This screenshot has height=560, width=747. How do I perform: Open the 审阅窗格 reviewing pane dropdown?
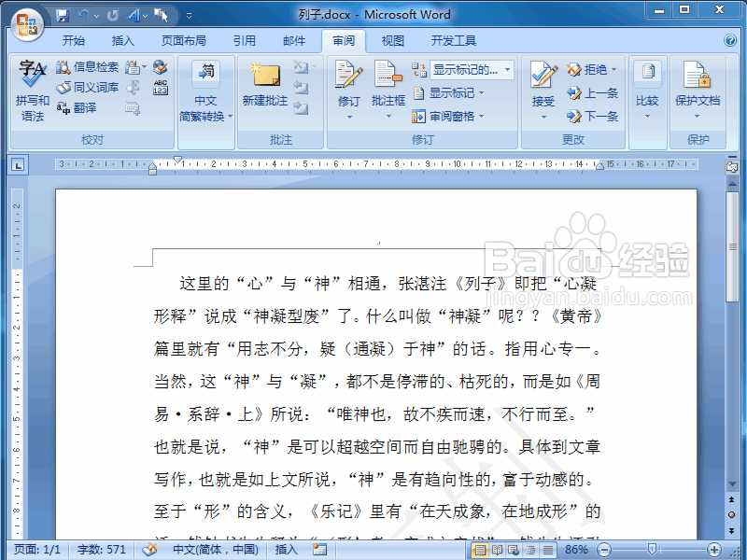(x=453, y=114)
